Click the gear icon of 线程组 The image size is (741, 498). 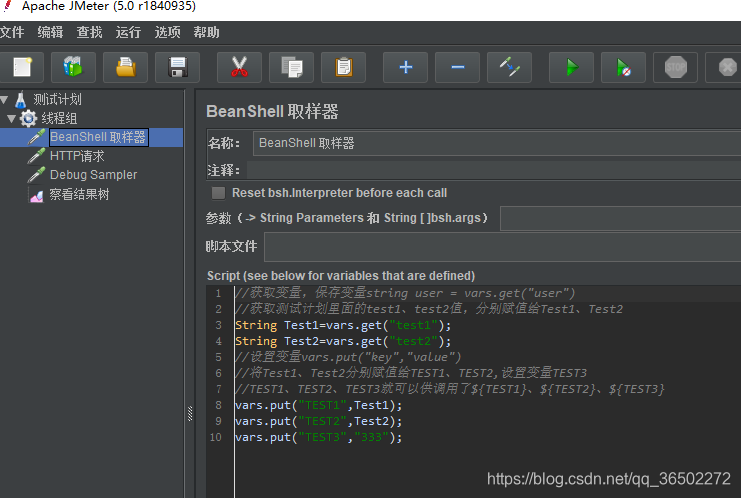28,118
